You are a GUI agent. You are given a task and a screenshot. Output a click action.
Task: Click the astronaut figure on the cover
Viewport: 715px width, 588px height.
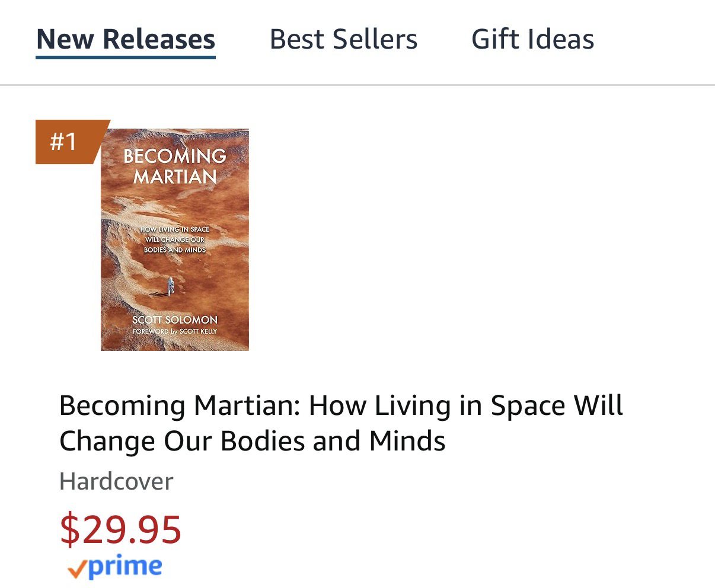point(170,286)
